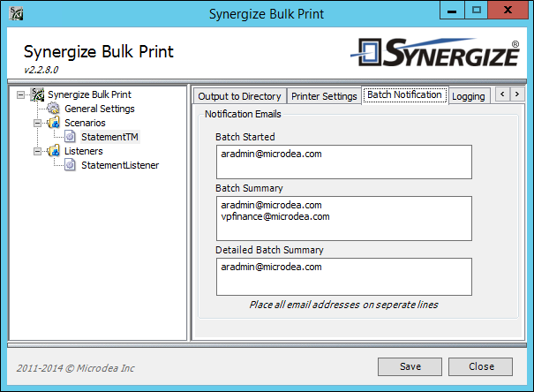Image resolution: width=534 pixels, height=392 pixels.
Task: Click the Listeners folder icon
Action: (x=54, y=151)
